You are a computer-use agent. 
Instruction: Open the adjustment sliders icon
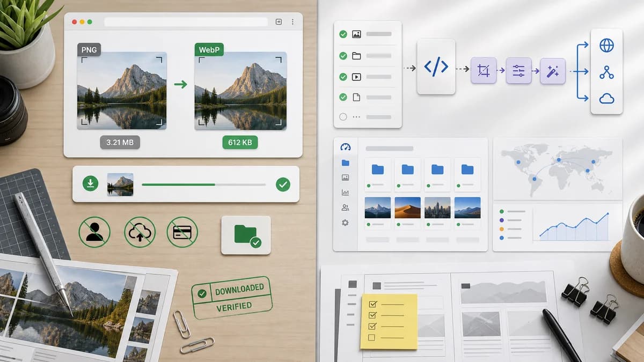(x=518, y=71)
